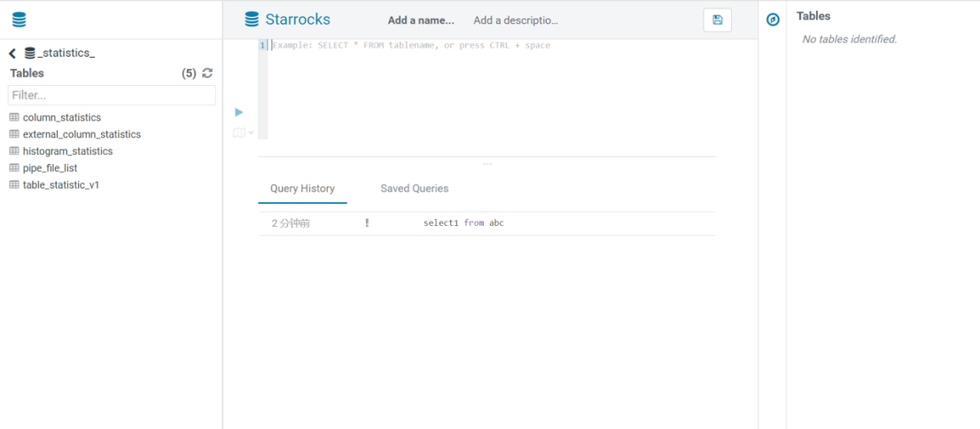This screenshot has width=980, height=429.
Task: Click the Tables heading in right assist panel
Action: (x=813, y=16)
